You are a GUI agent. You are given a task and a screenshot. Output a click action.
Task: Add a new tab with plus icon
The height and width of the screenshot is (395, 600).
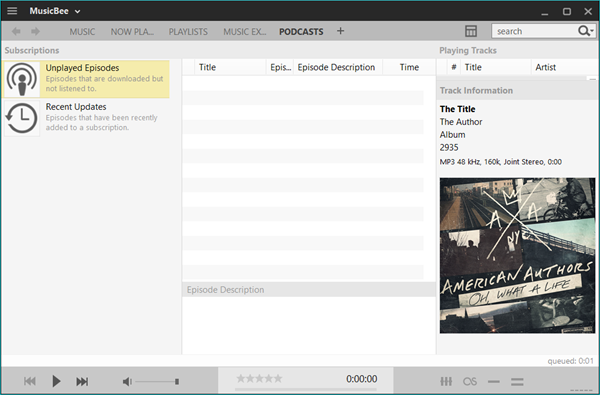341,31
